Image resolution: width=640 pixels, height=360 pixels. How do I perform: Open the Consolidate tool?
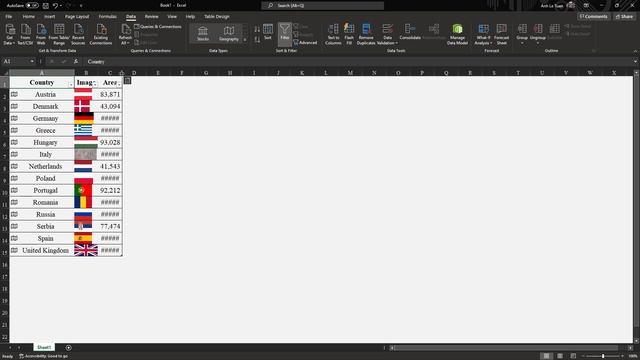410,32
